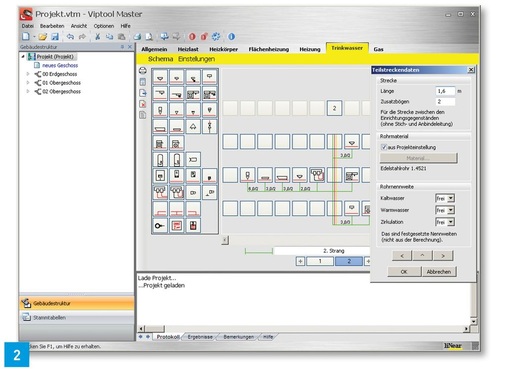
Task: Select the red-framed schema symbol in the palette
Action: tap(176, 226)
